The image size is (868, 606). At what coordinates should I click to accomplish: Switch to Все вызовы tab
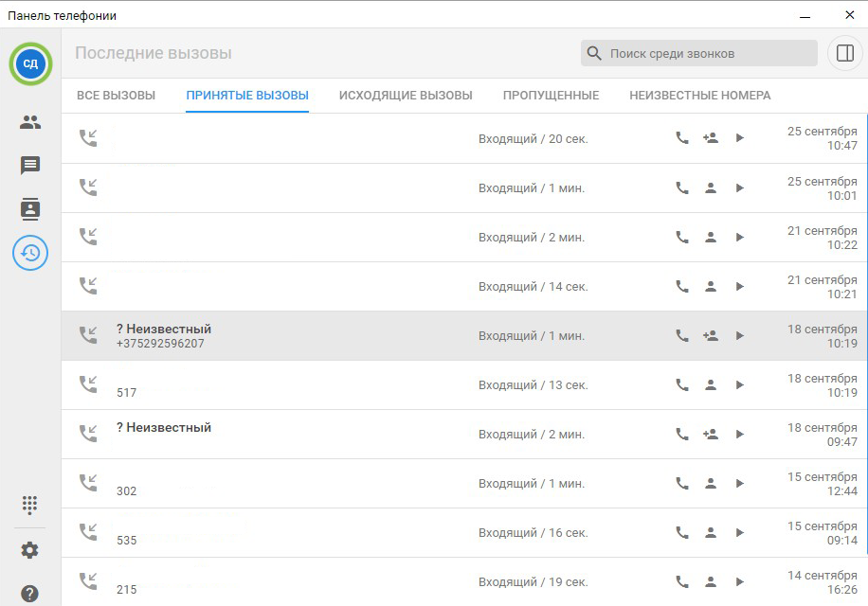coord(116,96)
